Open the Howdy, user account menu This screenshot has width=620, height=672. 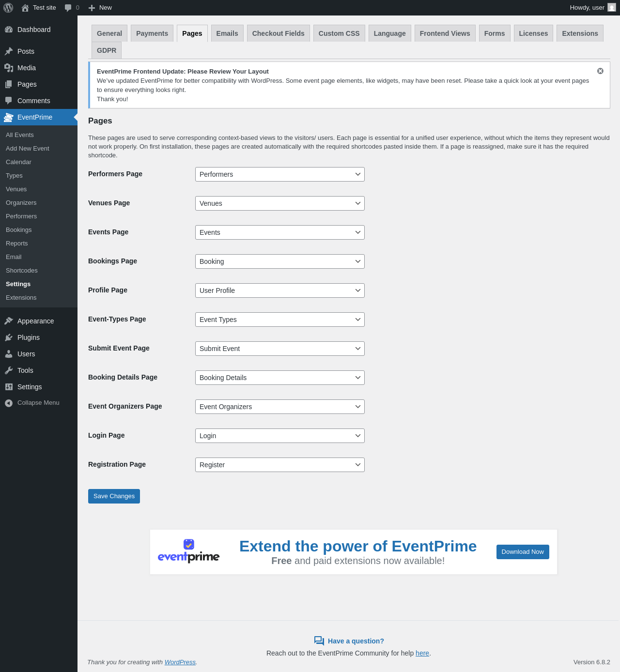(592, 8)
